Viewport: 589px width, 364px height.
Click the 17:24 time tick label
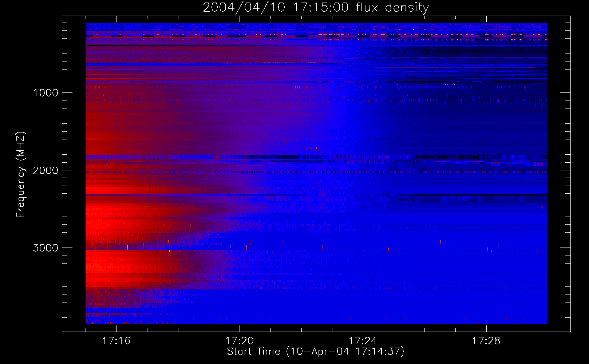[x=363, y=341]
